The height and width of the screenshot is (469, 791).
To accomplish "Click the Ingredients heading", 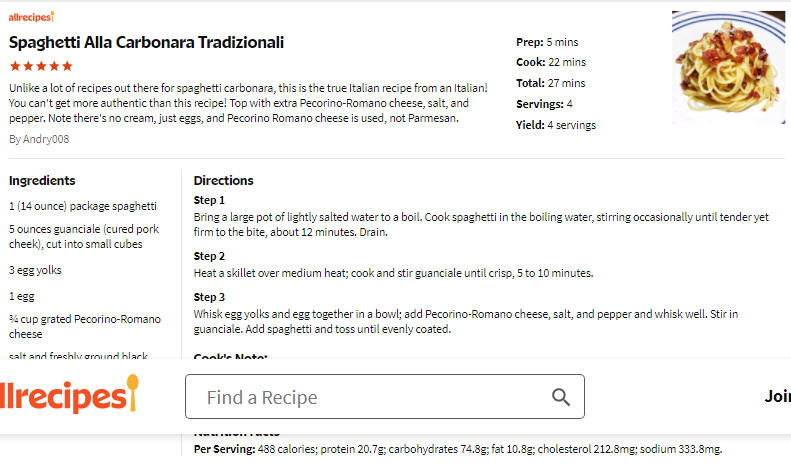I will (x=42, y=181).
